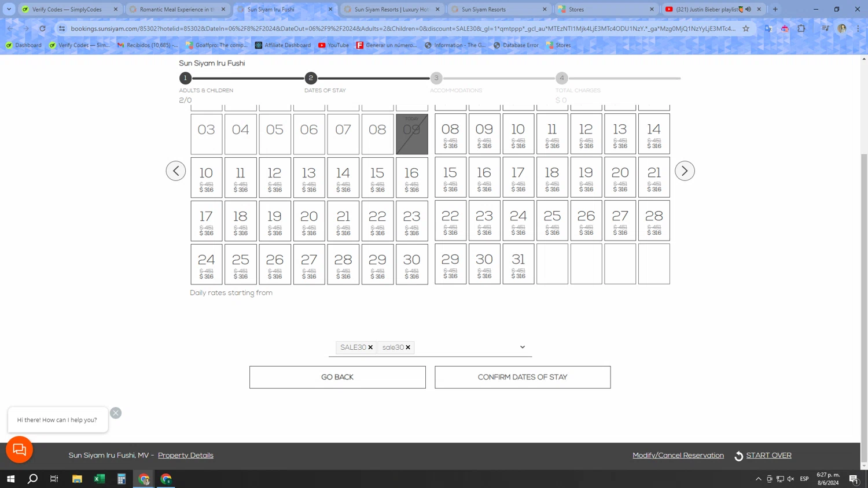Click step 4 Total Charges marker
Image resolution: width=868 pixels, height=488 pixels.
coord(561,77)
